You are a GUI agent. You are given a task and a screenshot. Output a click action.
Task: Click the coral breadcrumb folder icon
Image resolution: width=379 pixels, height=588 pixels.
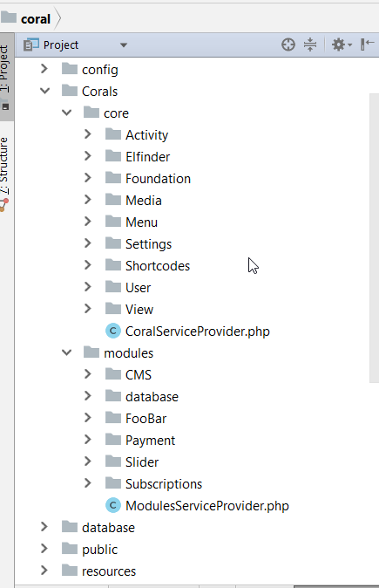point(9,17)
